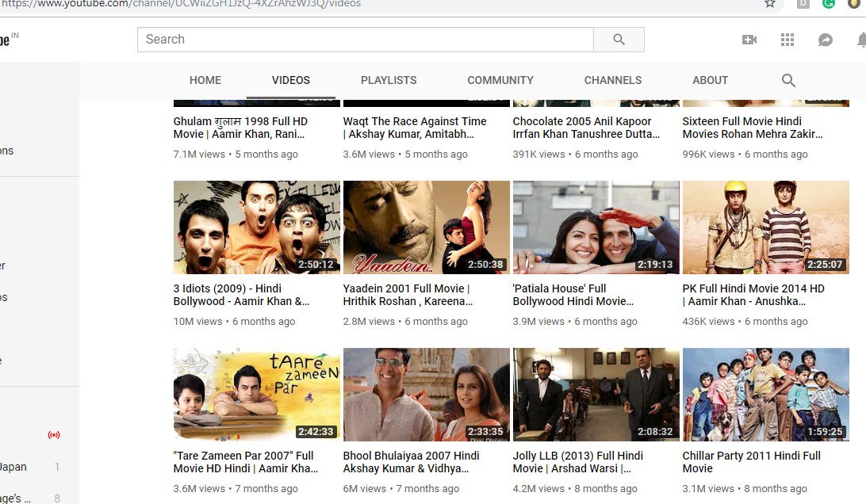This screenshot has height=504, width=866.
Task: Click title 'Yaadein 2001 Full Movie'
Action: click(x=408, y=295)
